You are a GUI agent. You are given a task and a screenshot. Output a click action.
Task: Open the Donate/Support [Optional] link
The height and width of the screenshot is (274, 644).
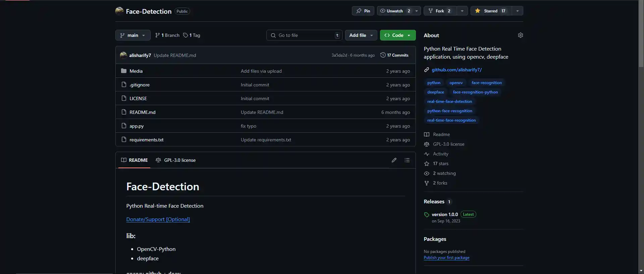(158, 219)
